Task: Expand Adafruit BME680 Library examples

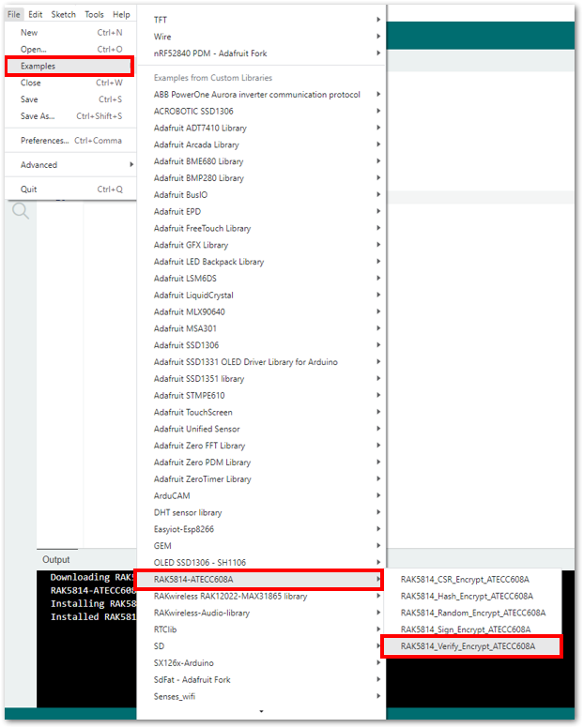Action: (262, 161)
